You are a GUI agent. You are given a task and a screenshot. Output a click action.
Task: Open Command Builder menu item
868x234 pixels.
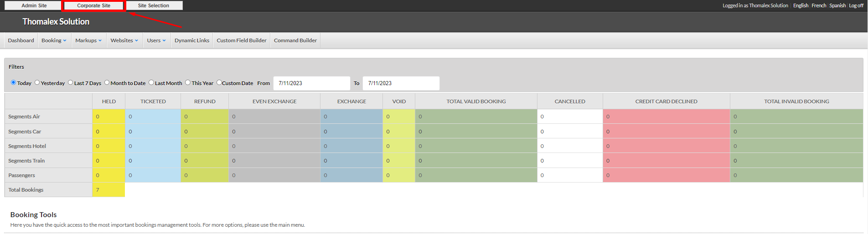coord(295,41)
